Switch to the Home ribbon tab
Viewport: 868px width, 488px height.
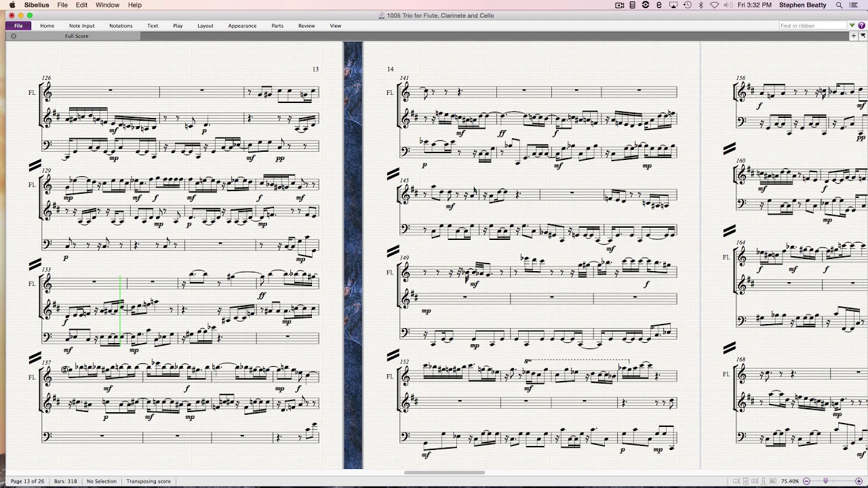pos(47,26)
